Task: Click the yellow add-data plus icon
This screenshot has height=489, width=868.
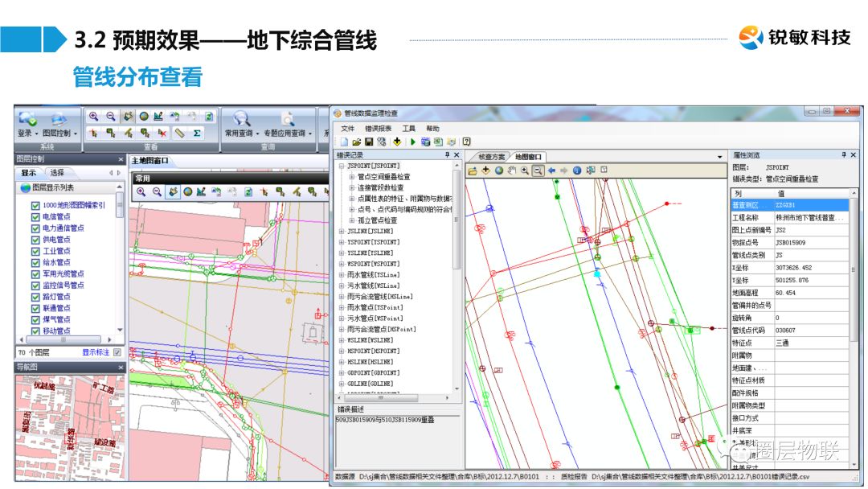Action: pyautogui.click(x=397, y=142)
